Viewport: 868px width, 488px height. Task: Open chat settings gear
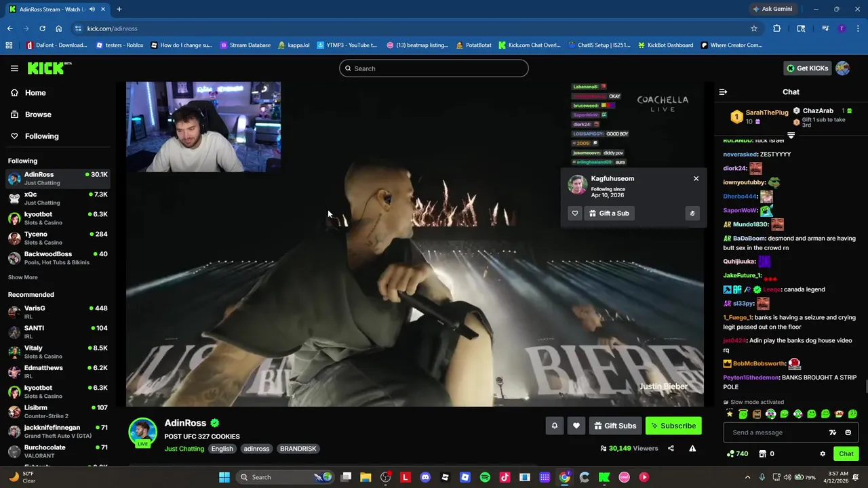point(823,454)
